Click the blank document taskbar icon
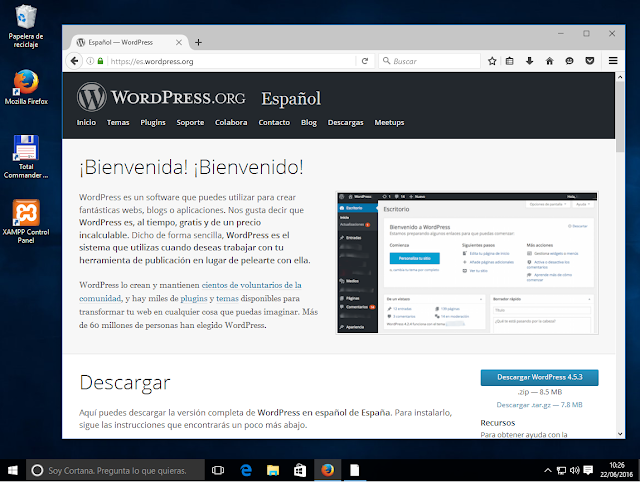Viewport: 640px width, 482px height. pos(354,471)
